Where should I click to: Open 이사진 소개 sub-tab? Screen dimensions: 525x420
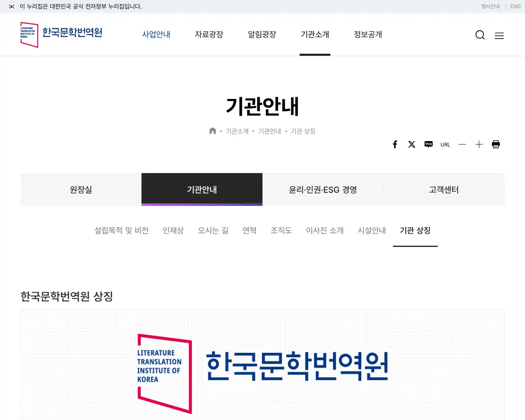pos(325,231)
